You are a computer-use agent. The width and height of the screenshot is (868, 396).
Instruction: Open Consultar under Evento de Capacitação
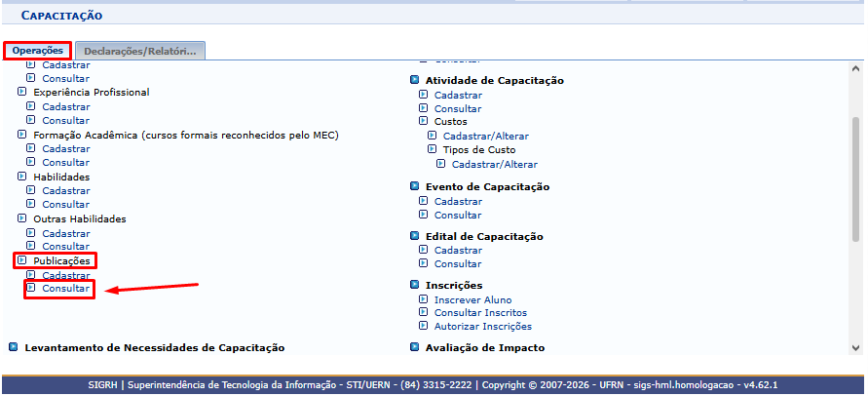458,215
